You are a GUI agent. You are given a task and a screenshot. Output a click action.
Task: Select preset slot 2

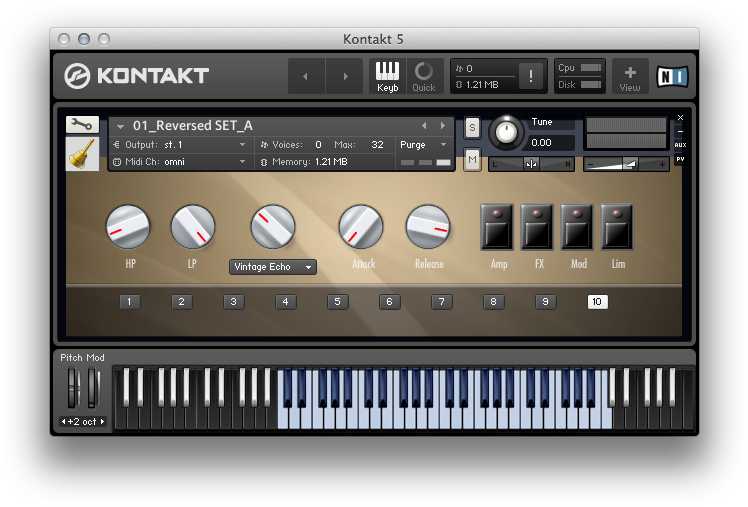coord(181,301)
